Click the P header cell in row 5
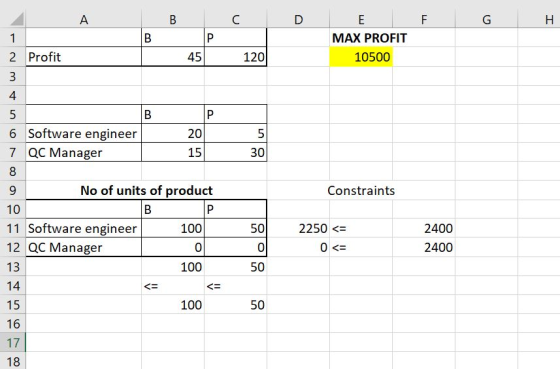The width and height of the screenshot is (560, 369). pos(235,114)
